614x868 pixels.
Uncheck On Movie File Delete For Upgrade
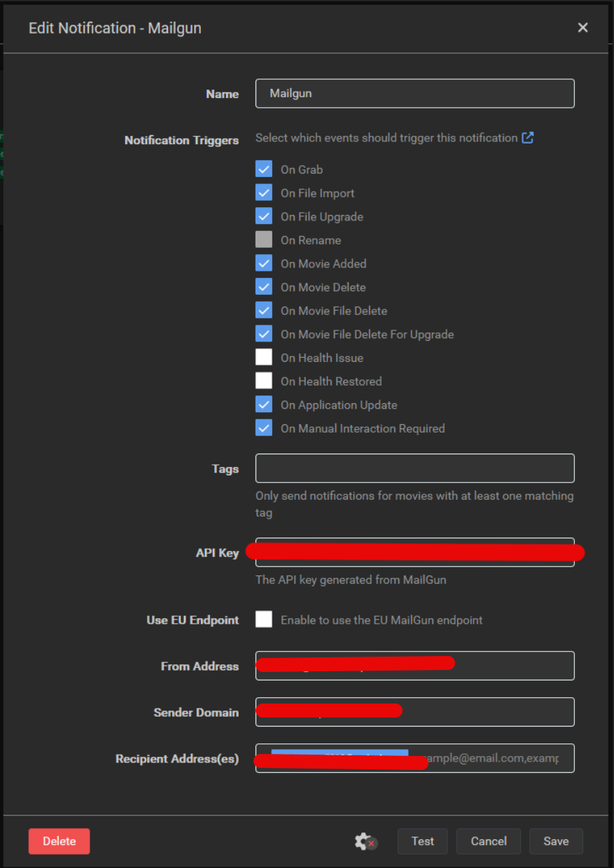pyautogui.click(x=264, y=334)
